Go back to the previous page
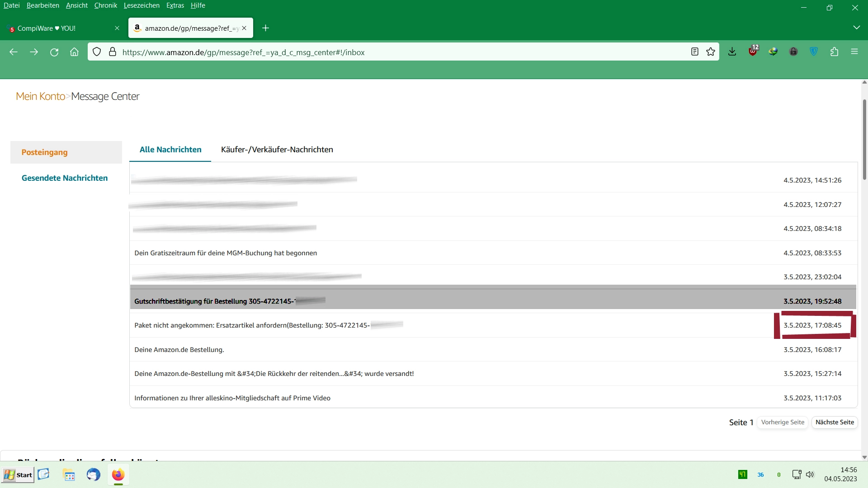 point(14,52)
